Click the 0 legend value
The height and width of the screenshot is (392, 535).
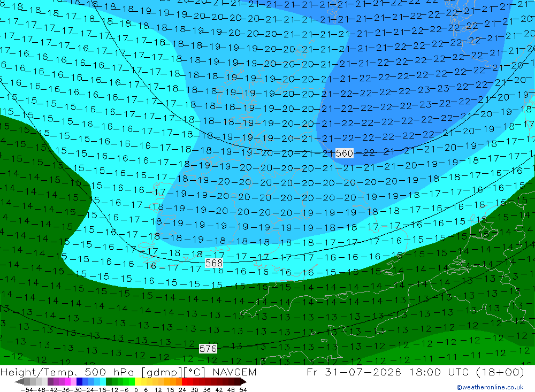coord(136,390)
